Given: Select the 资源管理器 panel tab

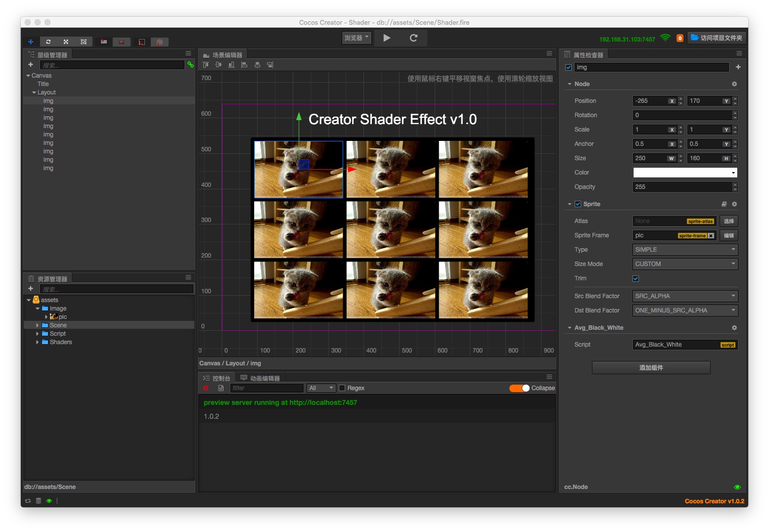Looking at the screenshot, I should (48, 279).
